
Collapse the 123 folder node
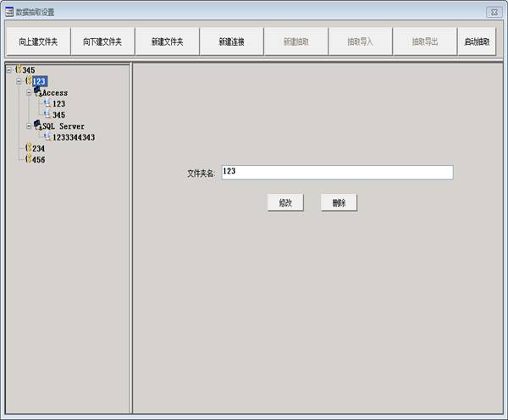tap(19, 81)
